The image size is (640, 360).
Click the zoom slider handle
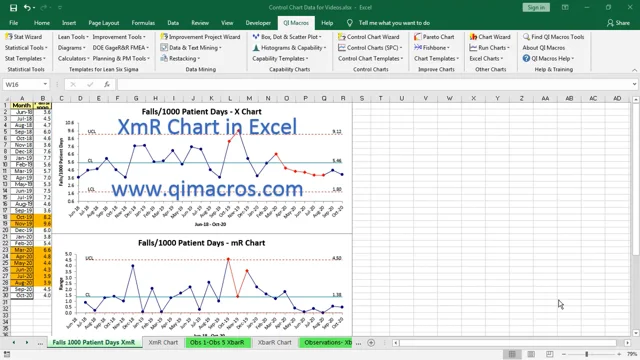pyautogui.click(x=587, y=354)
